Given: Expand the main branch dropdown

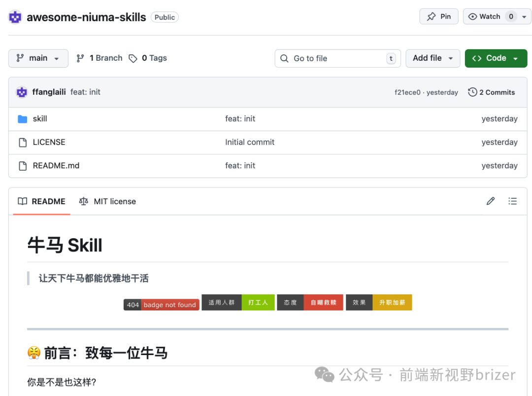Looking at the screenshot, I should pyautogui.click(x=38, y=58).
